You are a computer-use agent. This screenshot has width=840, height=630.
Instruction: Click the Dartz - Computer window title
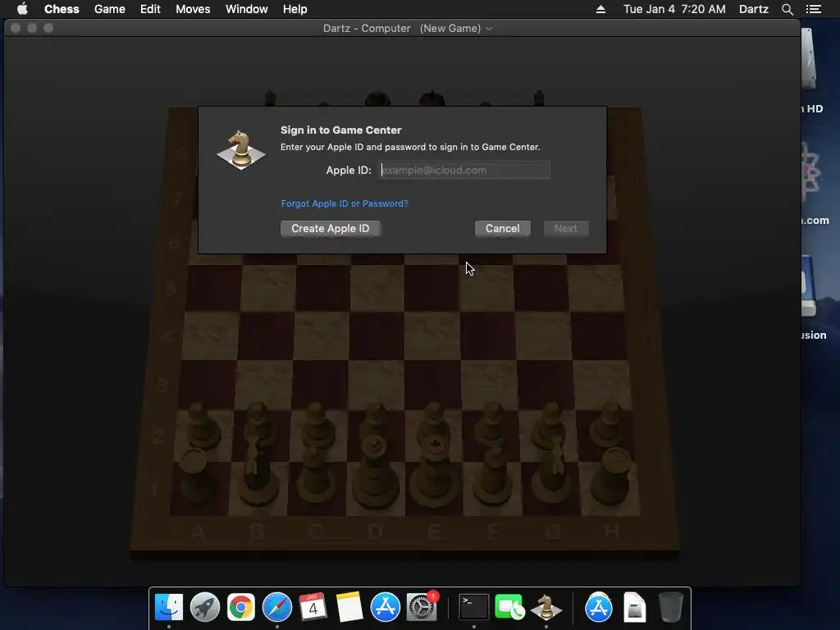click(367, 29)
